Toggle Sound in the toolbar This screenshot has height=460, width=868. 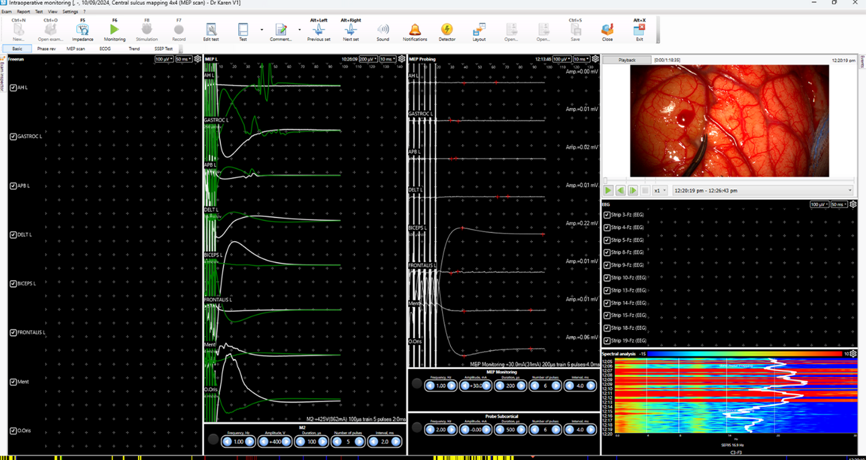click(x=383, y=30)
